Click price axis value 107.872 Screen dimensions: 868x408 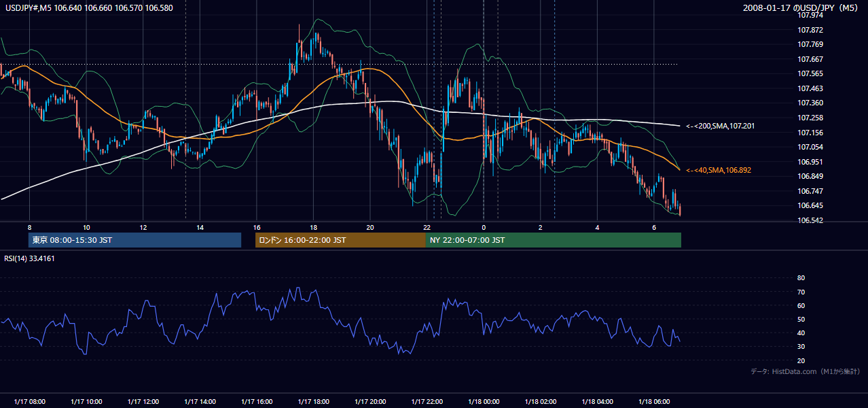(x=811, y=30)
